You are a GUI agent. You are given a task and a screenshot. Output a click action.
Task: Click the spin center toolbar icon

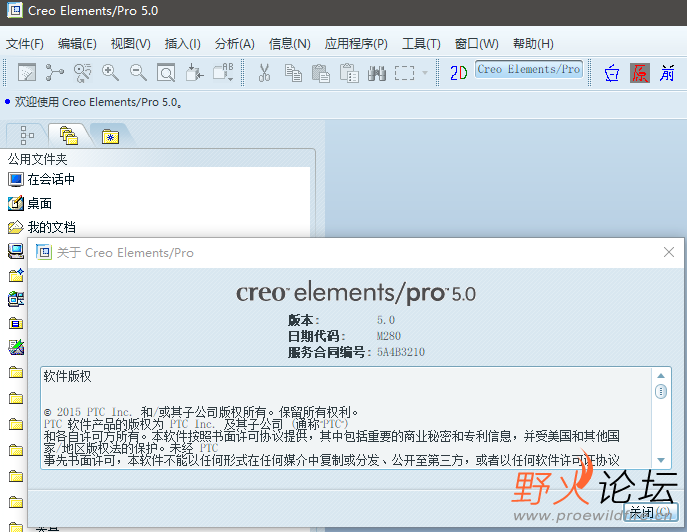pyautogui.click(x=55, y=72)
